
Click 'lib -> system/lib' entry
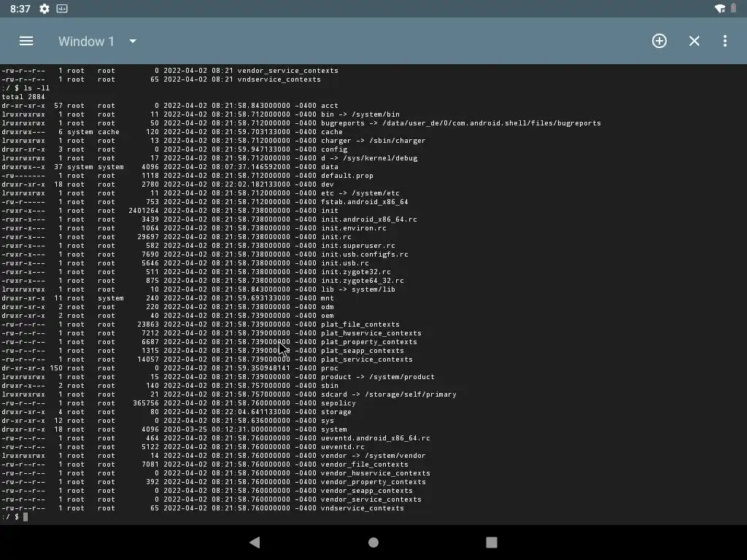[x=357, y=289]
